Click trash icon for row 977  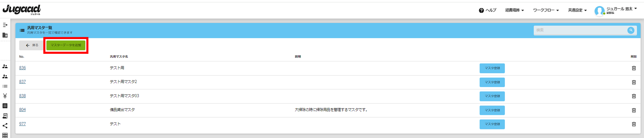click(x=634, y=124)
